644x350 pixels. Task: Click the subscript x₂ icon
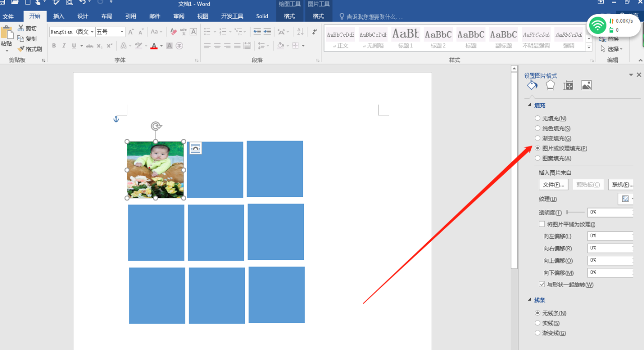pos(100,46)
